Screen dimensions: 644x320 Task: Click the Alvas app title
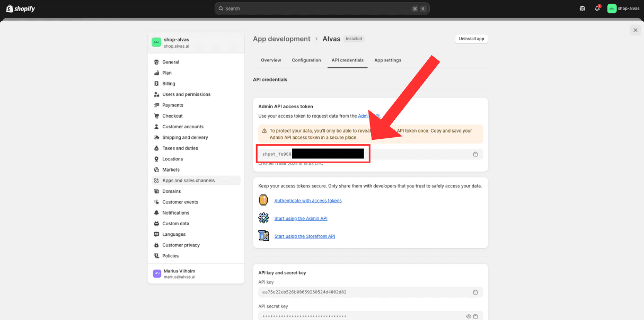pyautogui.click(x=332, y=39)
